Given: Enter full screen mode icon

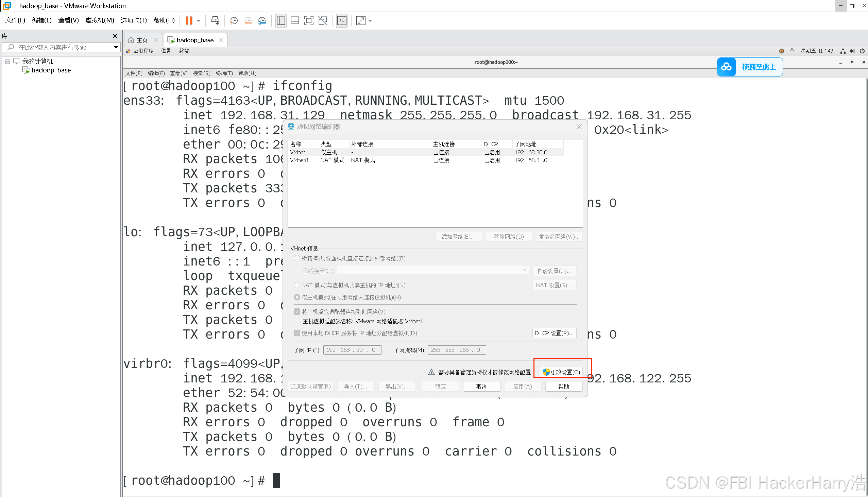Looking at the screenshot, I should [x=309, y=20].
